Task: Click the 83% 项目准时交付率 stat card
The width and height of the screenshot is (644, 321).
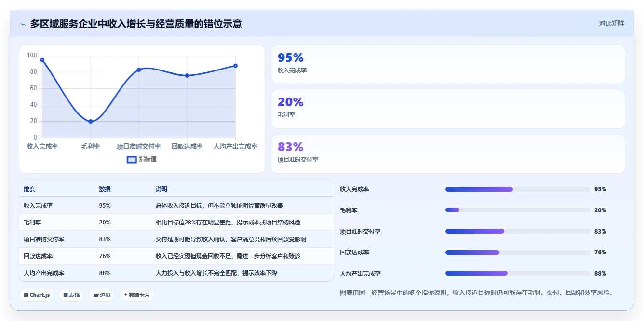Action: tap(448, 154)
